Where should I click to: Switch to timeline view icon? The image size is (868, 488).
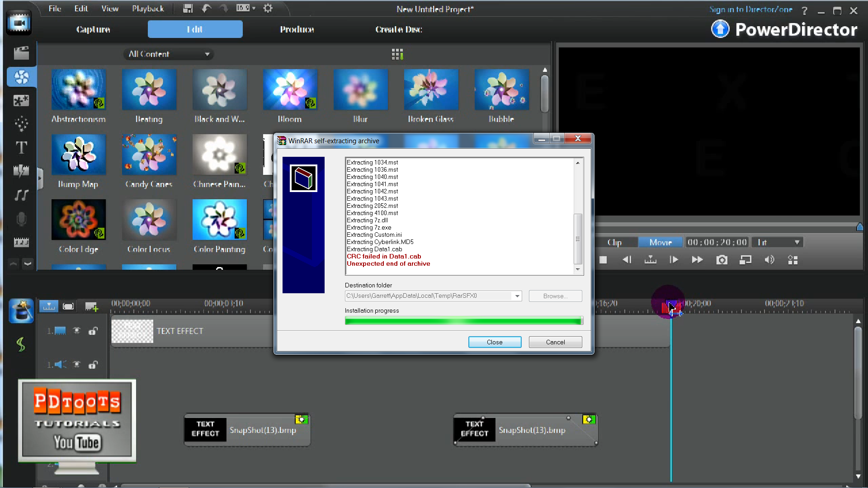(49, 306)
